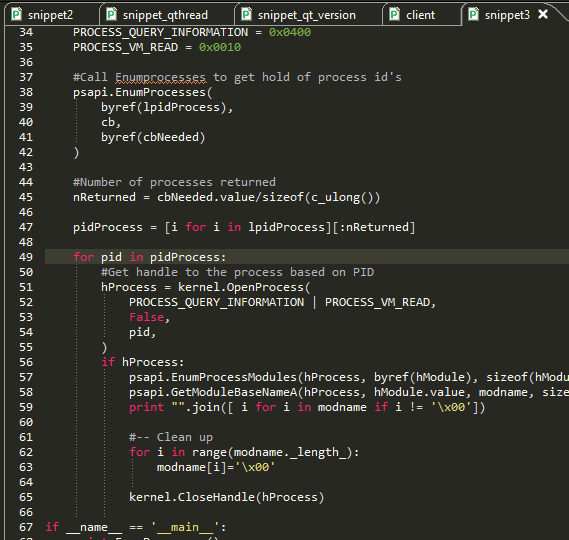
Task: Click line number 49 in the gutter
Action: (x=26, y=257)
